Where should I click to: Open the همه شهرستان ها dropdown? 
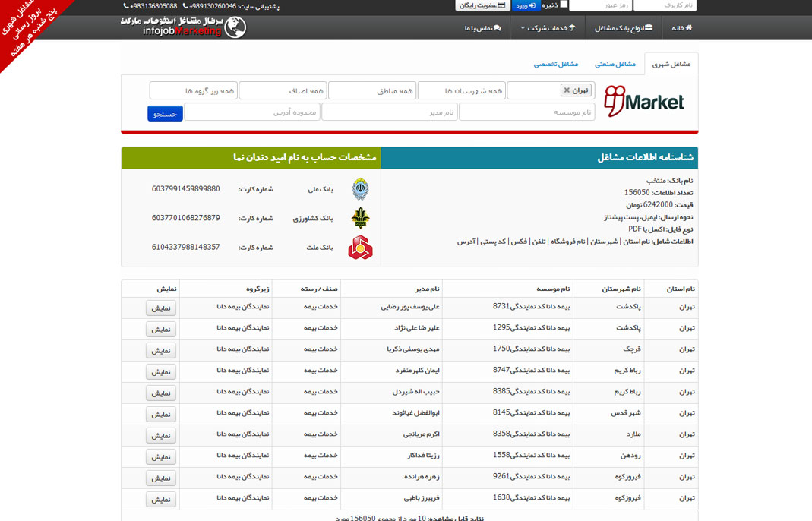[461, 90]
